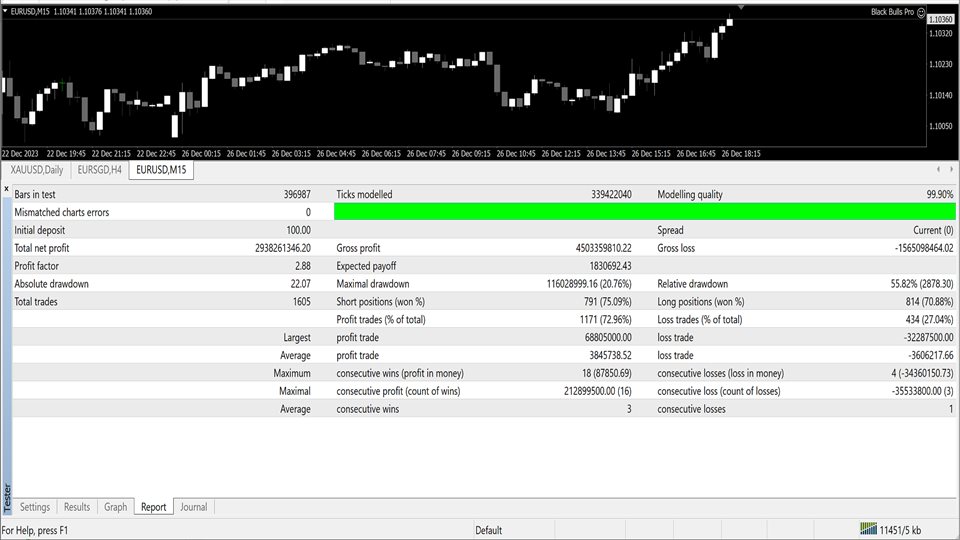
Task: Click the average profit trade value 3845738.52
Action: [610, 355]
